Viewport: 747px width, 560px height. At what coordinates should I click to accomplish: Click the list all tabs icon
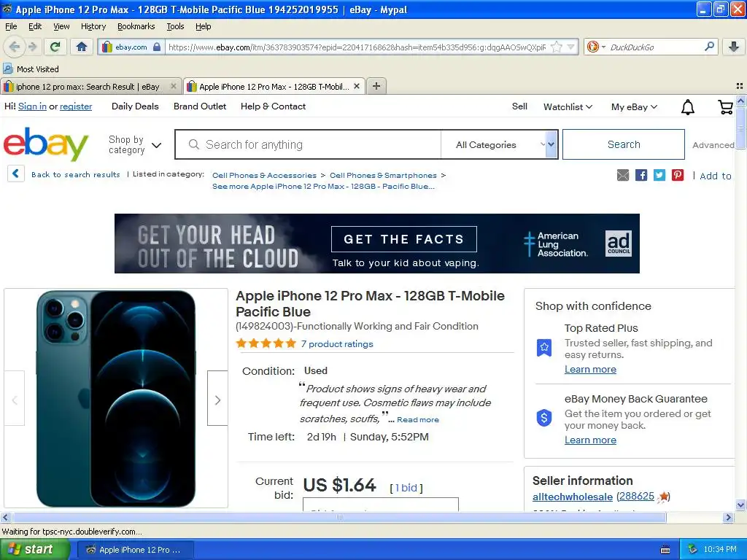click(740, 86)
